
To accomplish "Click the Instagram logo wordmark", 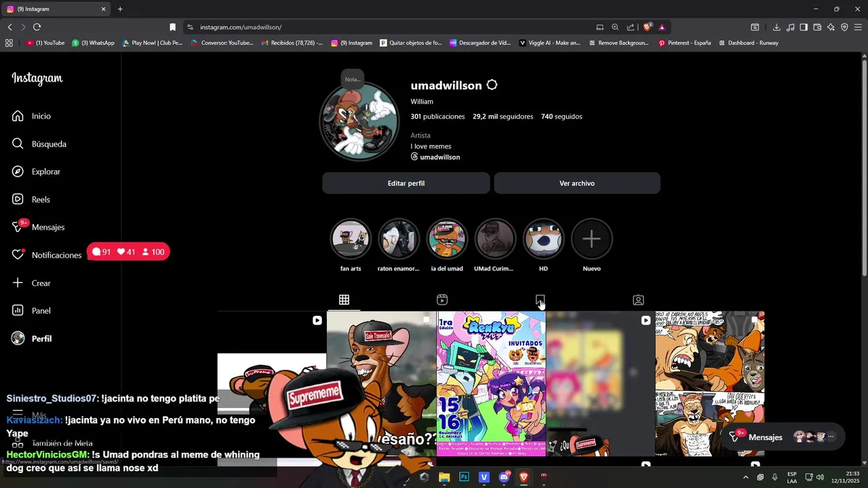I will 37,79.
